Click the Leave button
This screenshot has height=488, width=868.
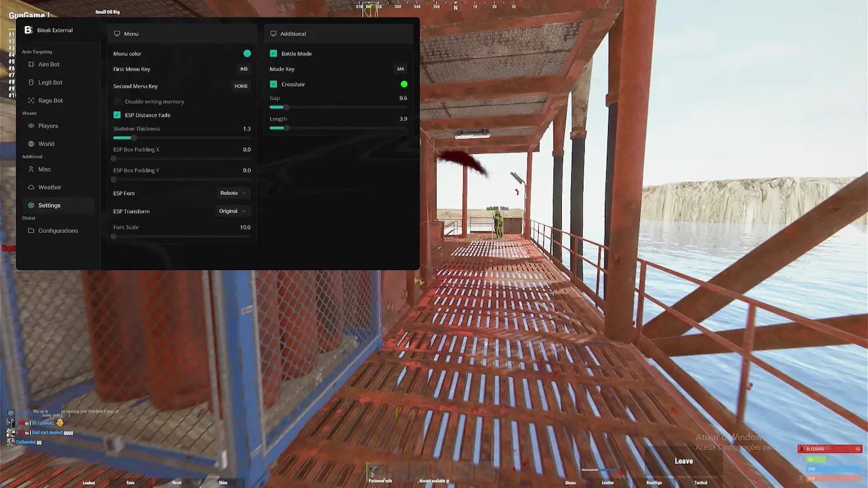coord(684,461)
